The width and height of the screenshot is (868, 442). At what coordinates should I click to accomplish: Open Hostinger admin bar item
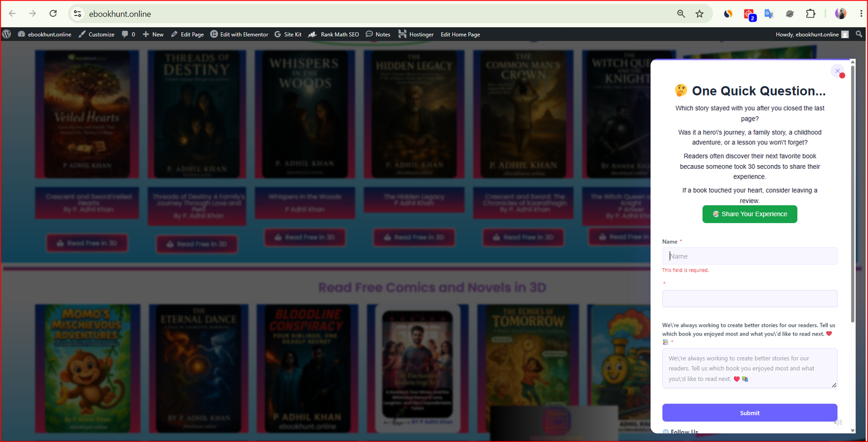point(416,34)
